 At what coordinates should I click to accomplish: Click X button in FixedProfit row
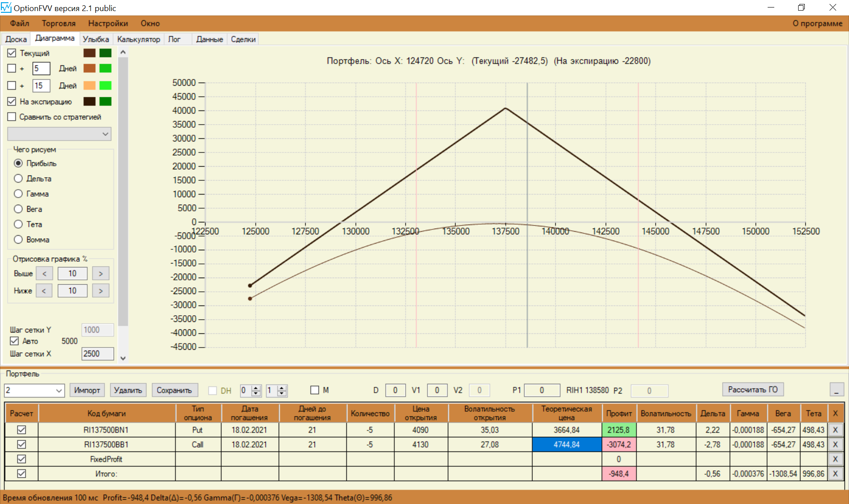point(835,459)
